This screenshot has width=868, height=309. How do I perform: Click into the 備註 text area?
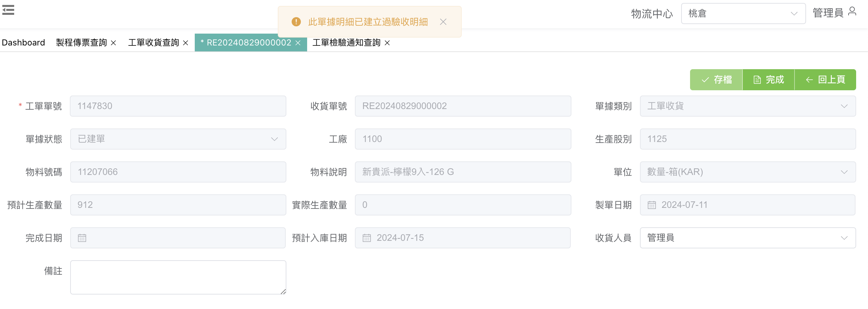click(x=178, y=277)
